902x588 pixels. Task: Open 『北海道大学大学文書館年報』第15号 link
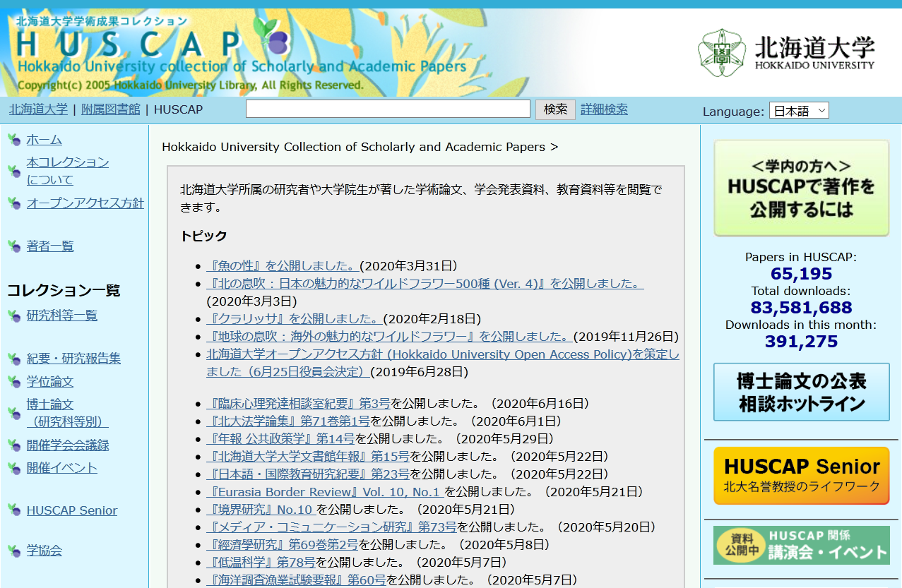click(x=308, y=457)
